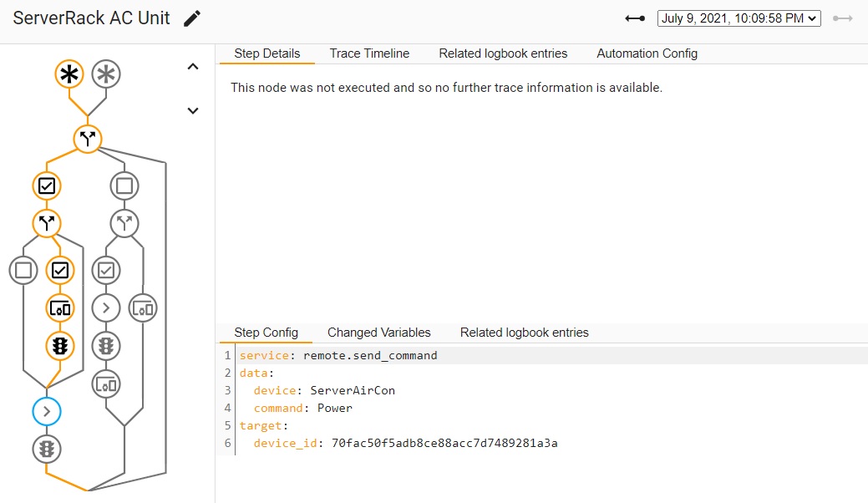Select the gray traffic light node below the blue chevron
The image size is (868, 503).
coord(47,449)
